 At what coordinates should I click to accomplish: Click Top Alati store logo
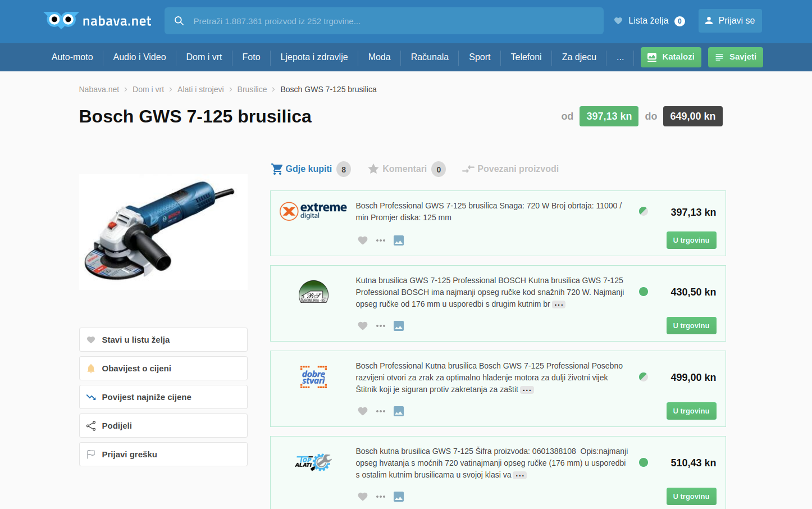coord(313,462)
